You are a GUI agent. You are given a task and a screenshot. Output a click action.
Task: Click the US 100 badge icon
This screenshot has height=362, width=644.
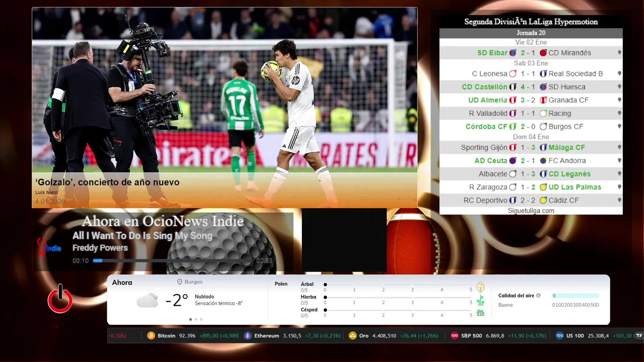tap(559, 336)
